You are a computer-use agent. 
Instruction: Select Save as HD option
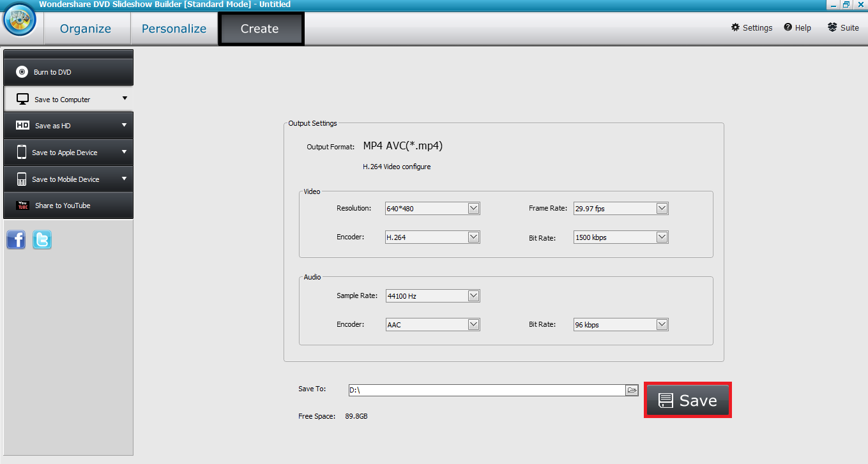68,126
